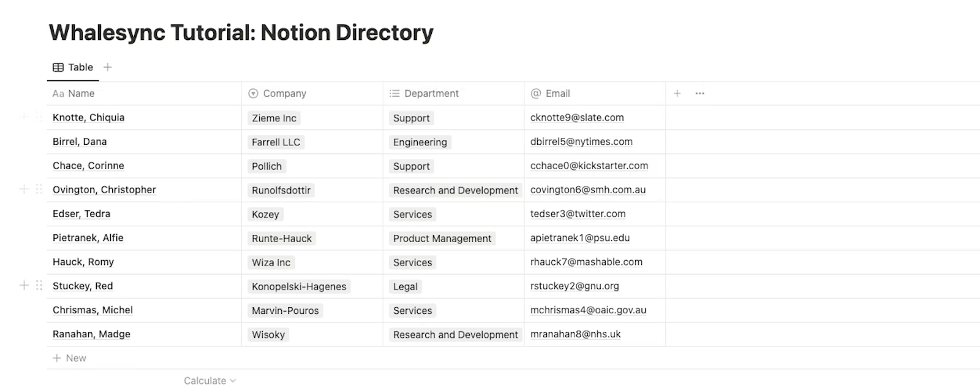980x390 pixels.
Task: Add a row below Ovington, Christopher
Action: pyautogui.click(x=24, y=189)
